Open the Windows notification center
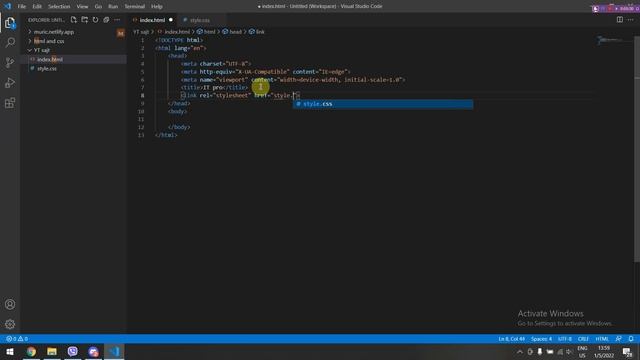The height and width of the screenshot is (360, 640). (x=627, y=351)
